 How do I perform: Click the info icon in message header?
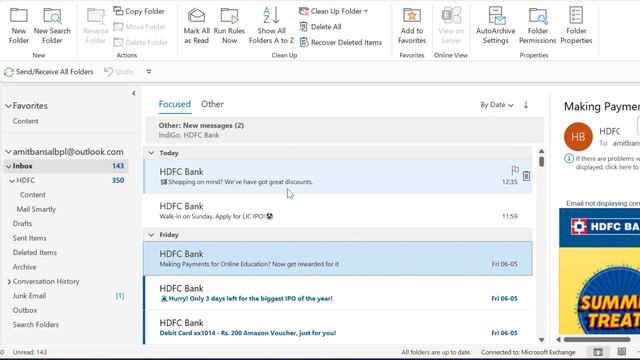(569, 158)
